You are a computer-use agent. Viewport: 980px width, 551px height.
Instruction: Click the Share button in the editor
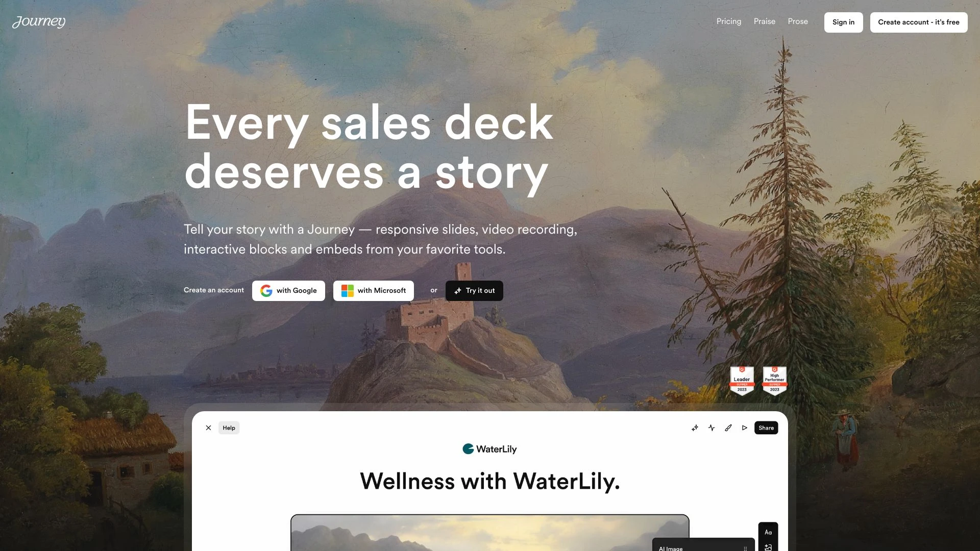(x=766, y=427)
